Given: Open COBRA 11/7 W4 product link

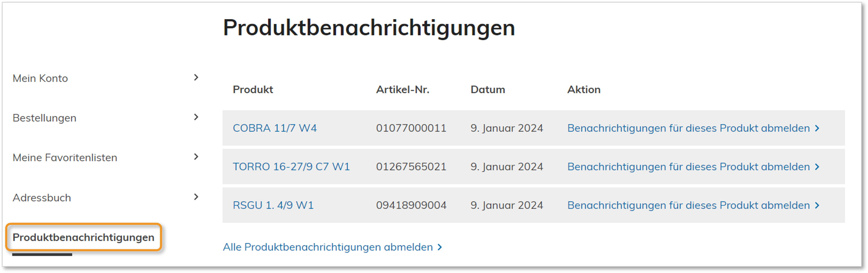Looking at the screenshot, I should [x=275, y=128].
